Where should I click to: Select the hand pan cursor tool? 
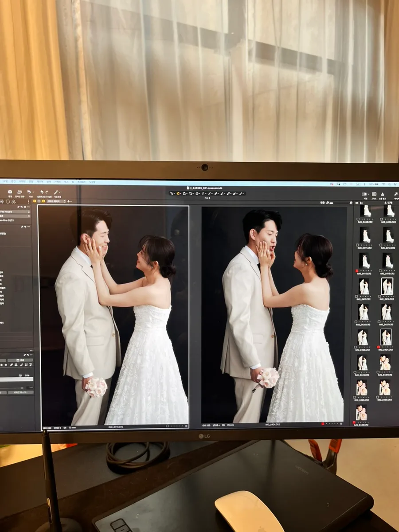pos(178,193)
